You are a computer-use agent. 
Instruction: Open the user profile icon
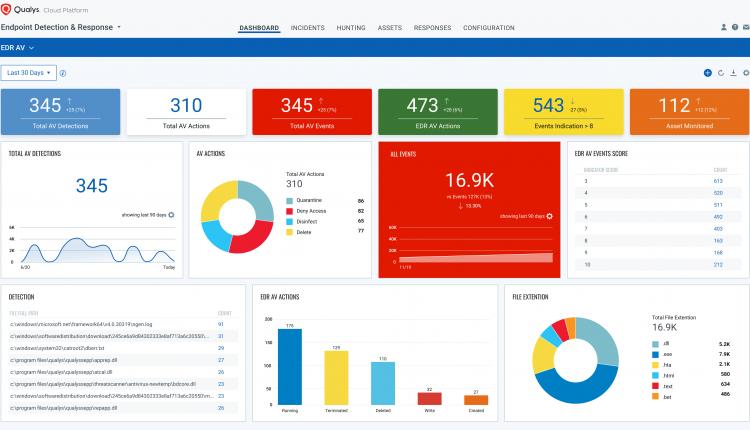pos(724,27)
